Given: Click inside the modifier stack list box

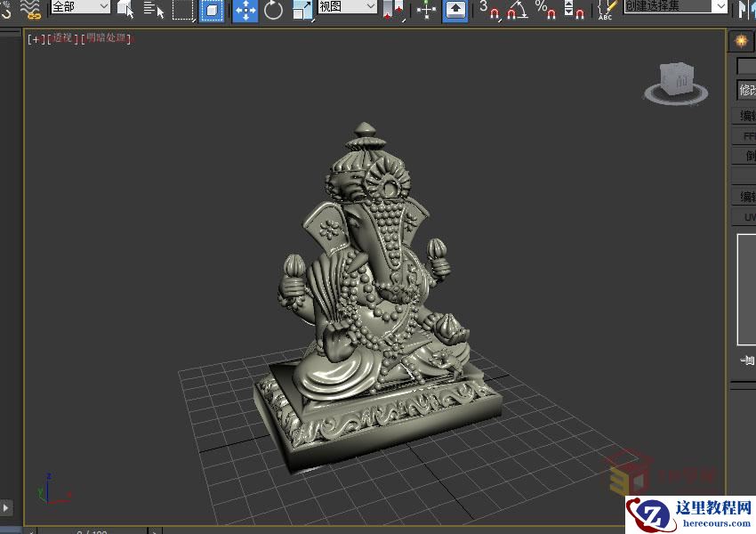Looking at the screenshot, I should [x=747, y=289].
